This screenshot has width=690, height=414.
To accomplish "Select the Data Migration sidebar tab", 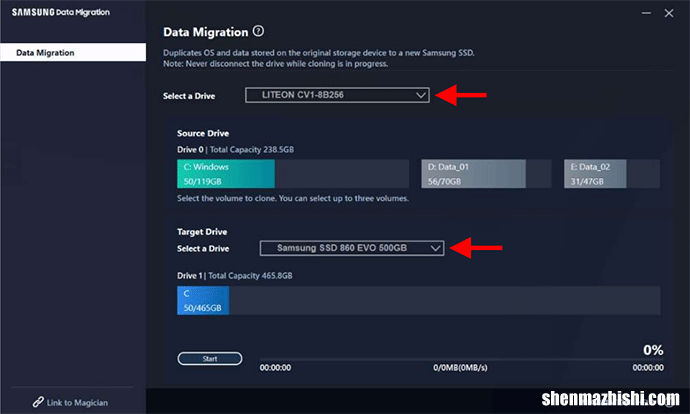I will [73, 52].
